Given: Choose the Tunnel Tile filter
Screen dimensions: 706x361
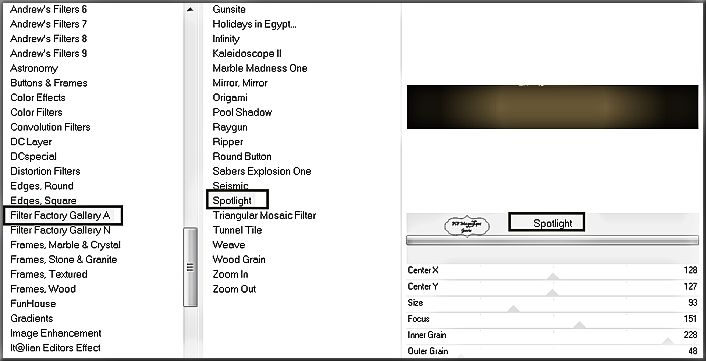Looking at the screenshot, I should click(237, 230).
